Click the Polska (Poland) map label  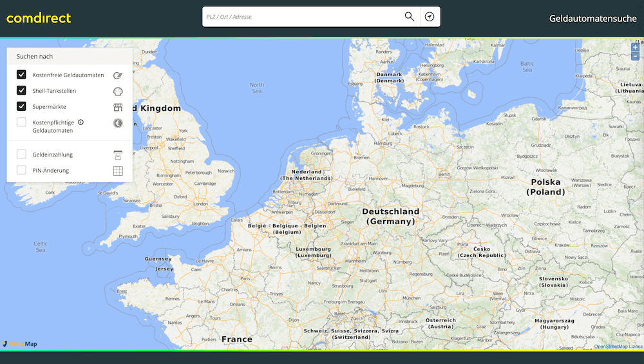(x=545, y=187)
